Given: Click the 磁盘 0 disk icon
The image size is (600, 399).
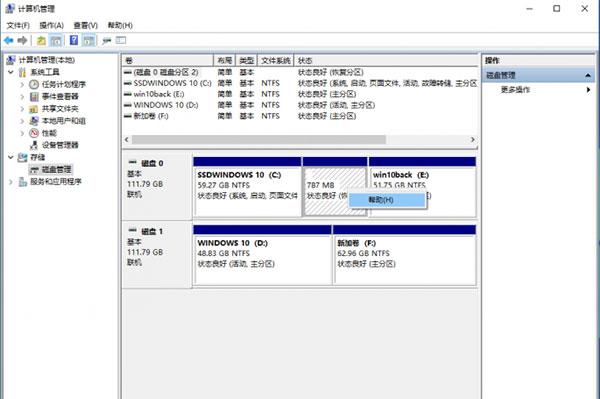Looking at the screenshot, I should [133, 162].
